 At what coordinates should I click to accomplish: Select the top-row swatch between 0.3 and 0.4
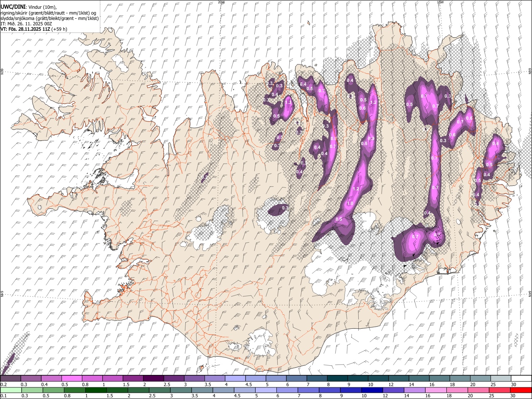(31, 378)
